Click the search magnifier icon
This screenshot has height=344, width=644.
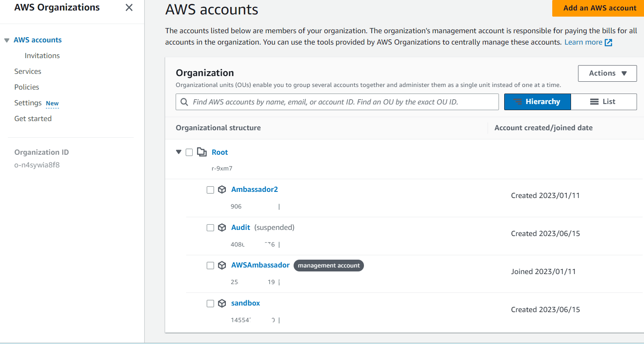184,102
